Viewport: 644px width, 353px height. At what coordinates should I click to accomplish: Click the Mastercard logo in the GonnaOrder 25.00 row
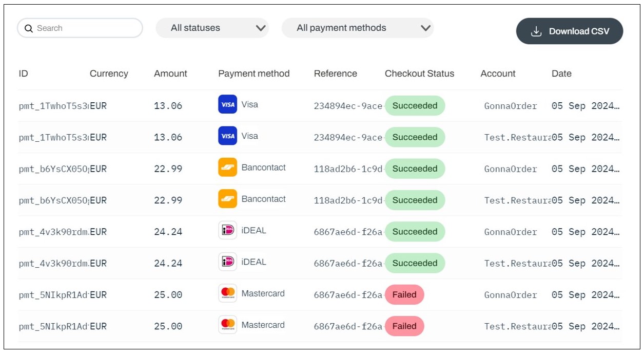click(x=227, y=293)
